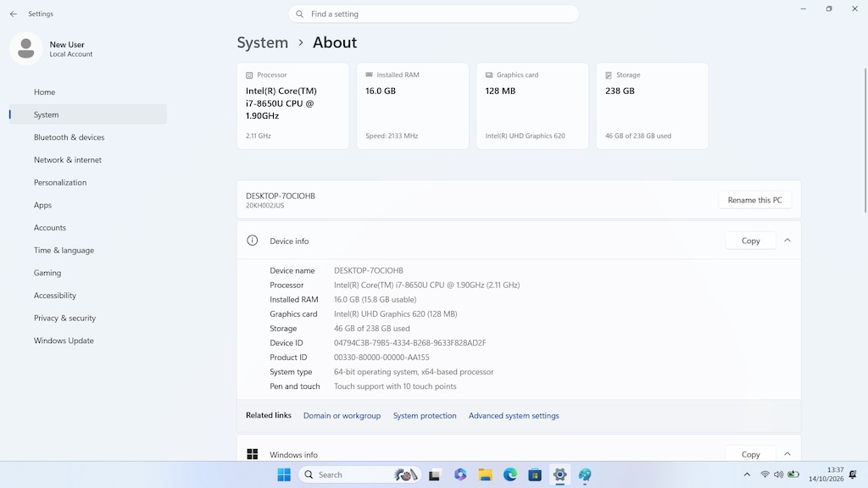868x488 pixels.
Task: Launch Microsoft Edge from the taskbar
Action: [509, 474]
